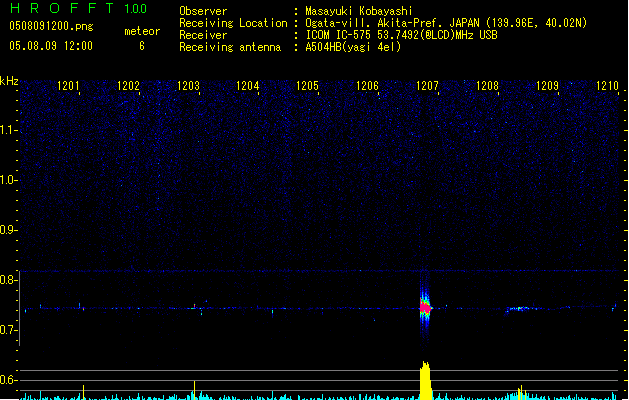Click the version number 1.00
The image size is (629, 400).
[x=134, y=9]
